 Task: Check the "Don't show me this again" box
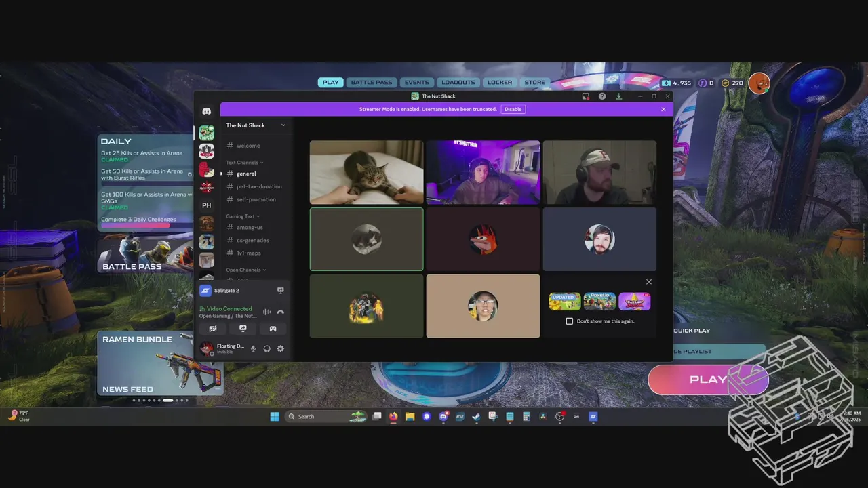(x=570, y=321)
